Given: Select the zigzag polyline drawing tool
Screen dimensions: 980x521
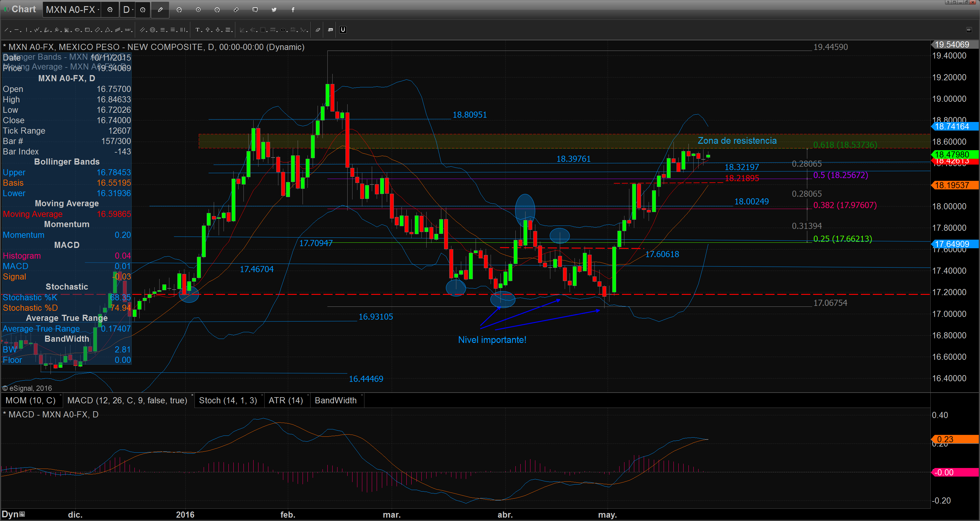Looking at the screenshot, I should tap(36, 30).
